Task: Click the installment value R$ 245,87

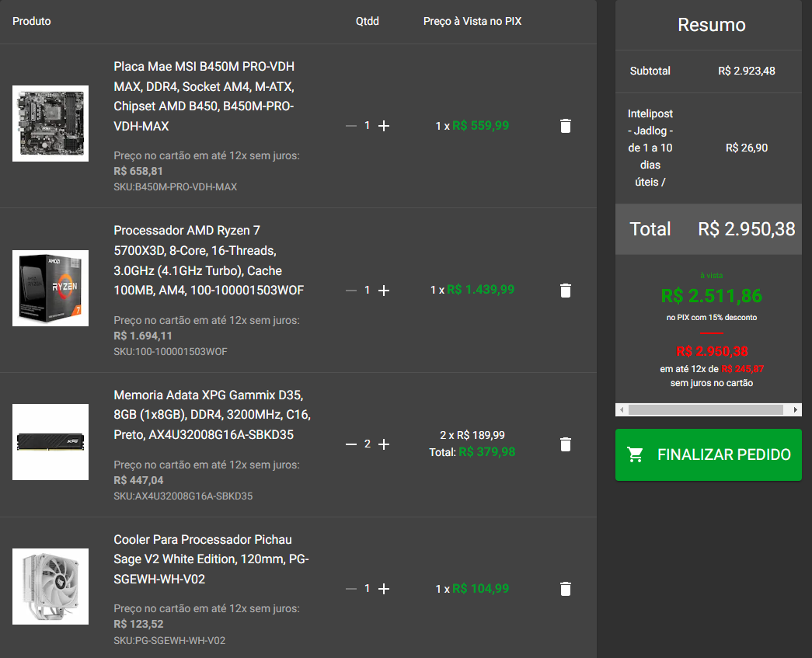Action: click(x=742, y=369)
